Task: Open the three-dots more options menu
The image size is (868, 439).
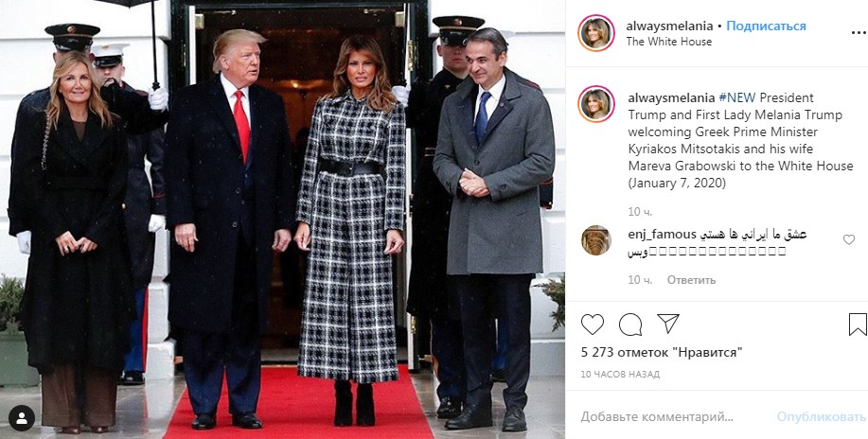Action: point(859,33)
